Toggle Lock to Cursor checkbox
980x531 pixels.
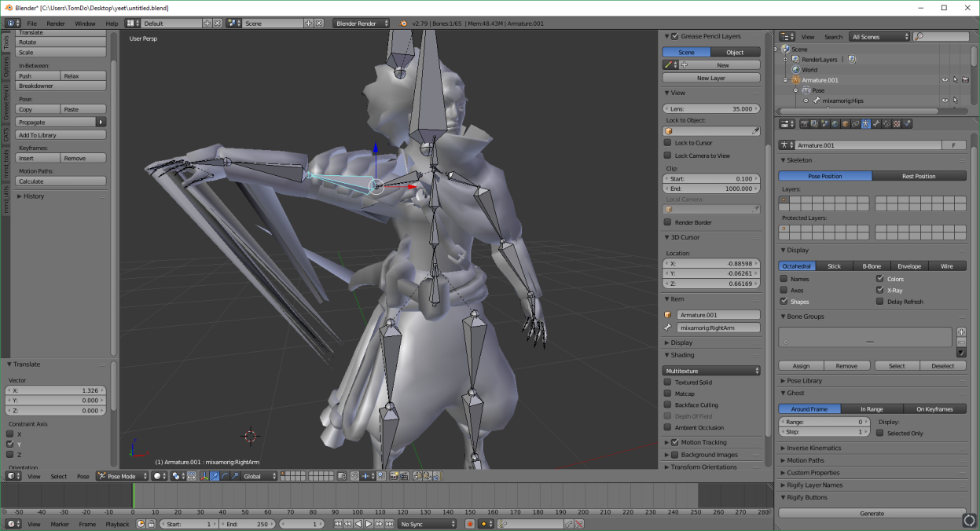[668, 143]
